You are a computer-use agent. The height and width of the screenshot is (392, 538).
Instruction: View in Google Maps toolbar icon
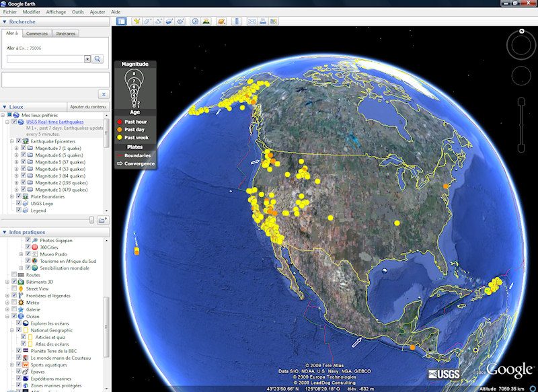coord(274,22)
